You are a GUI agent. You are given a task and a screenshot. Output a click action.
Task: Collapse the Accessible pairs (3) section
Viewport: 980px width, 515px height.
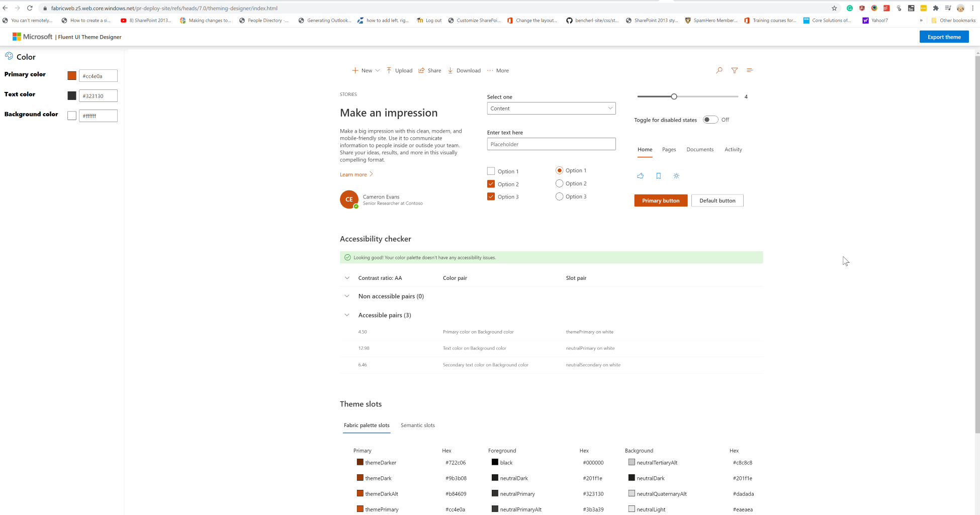tap(347, 315)
